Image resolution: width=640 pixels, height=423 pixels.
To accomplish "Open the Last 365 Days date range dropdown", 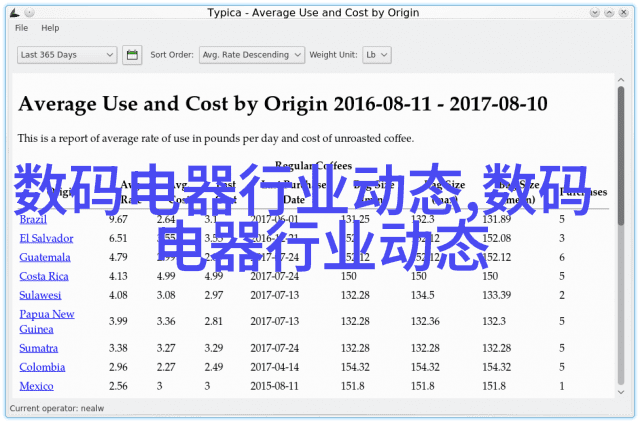I will pos(66,55).
